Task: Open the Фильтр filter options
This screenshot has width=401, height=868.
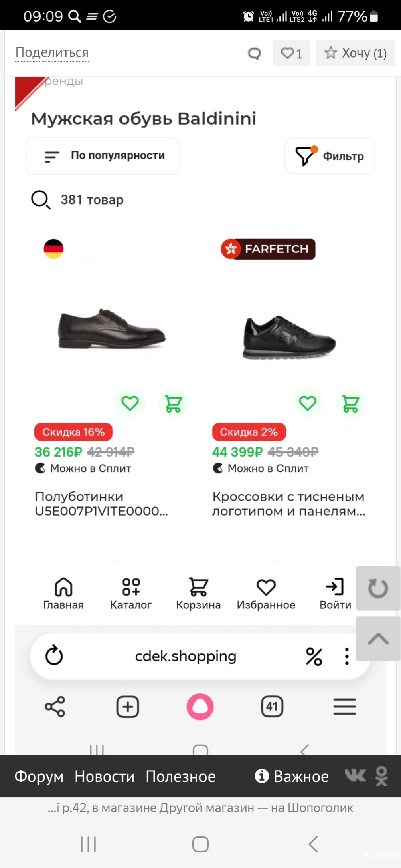Action: point(330,156)
